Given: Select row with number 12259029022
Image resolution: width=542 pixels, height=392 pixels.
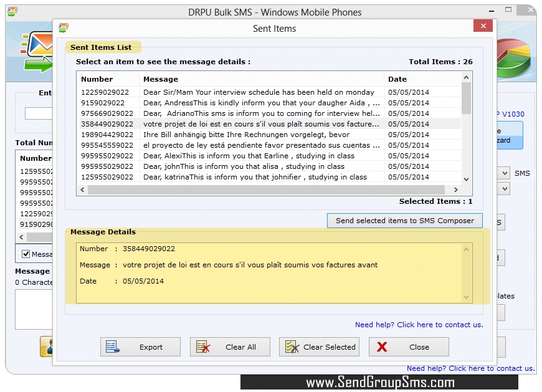Looking at the screenshot, I should [x=269, y=92].
